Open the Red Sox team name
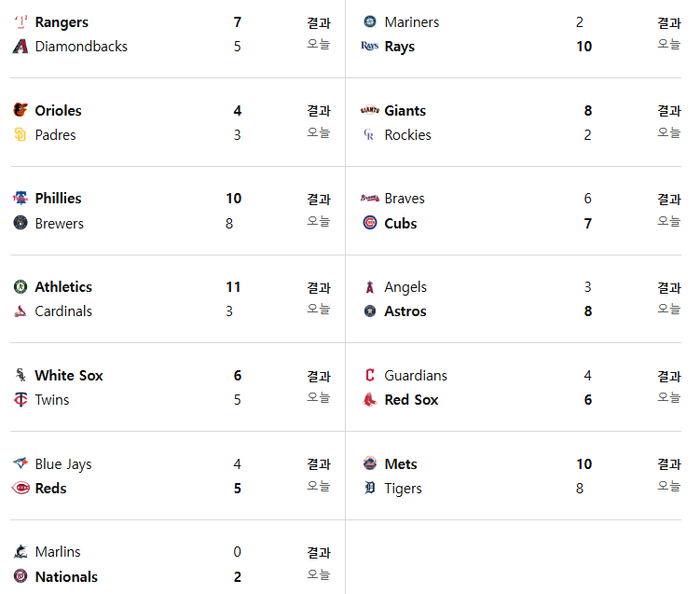The image size is (700, 594). (411, 400)
